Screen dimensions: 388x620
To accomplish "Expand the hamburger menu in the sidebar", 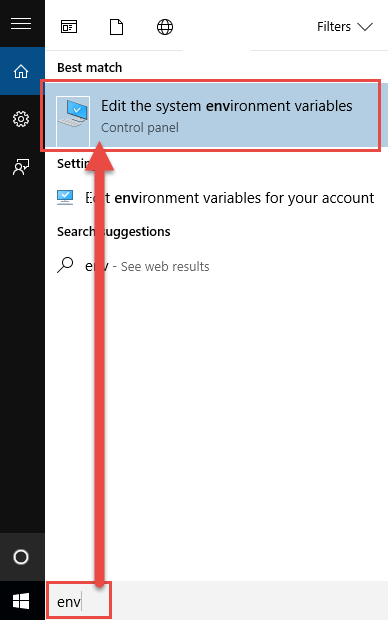I will [x=21, y=23].
